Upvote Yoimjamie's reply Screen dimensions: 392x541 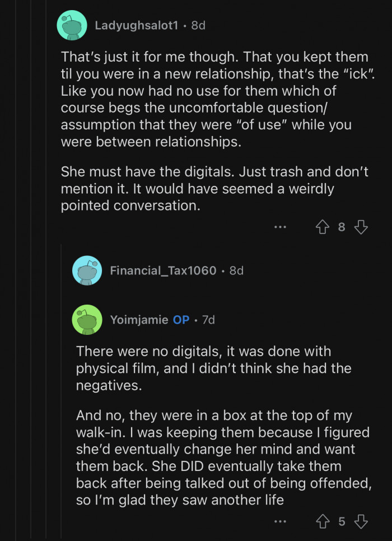click(322, 521)
